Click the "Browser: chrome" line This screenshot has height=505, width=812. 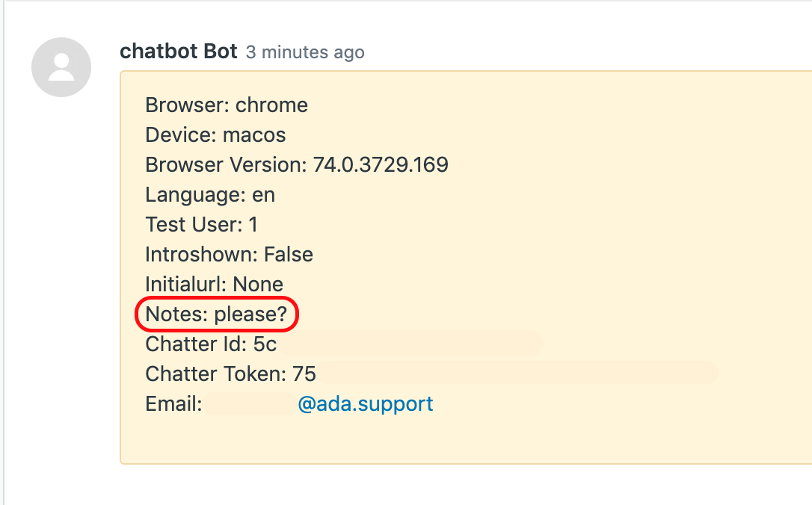coord(227,105)
